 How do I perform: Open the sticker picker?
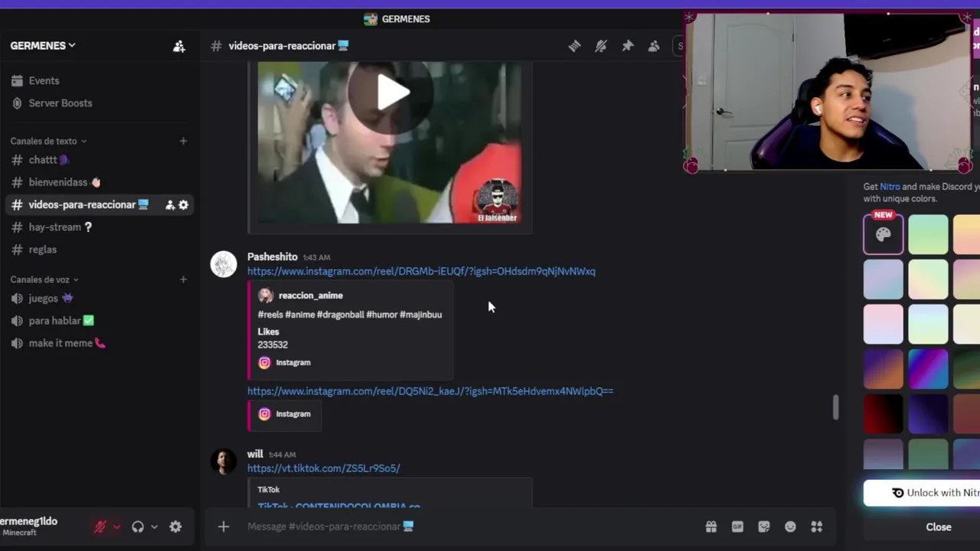click(x=764, y=527)
